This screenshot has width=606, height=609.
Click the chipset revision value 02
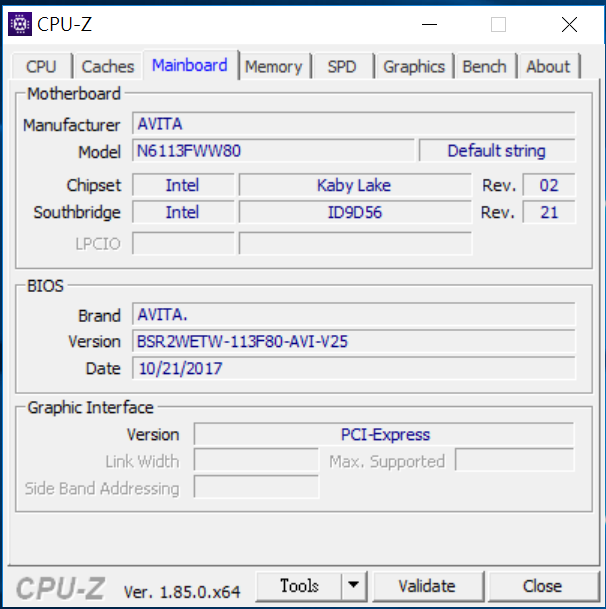(549, 185)
